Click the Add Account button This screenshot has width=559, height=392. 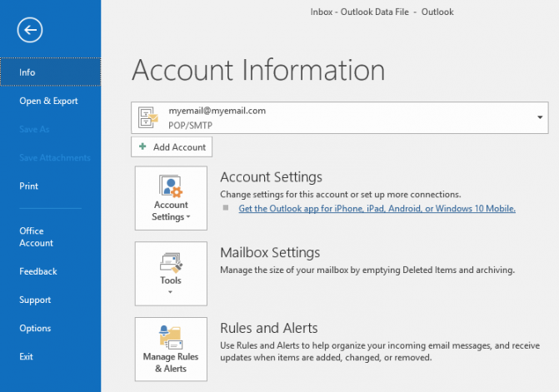click(x=172, y=146)
